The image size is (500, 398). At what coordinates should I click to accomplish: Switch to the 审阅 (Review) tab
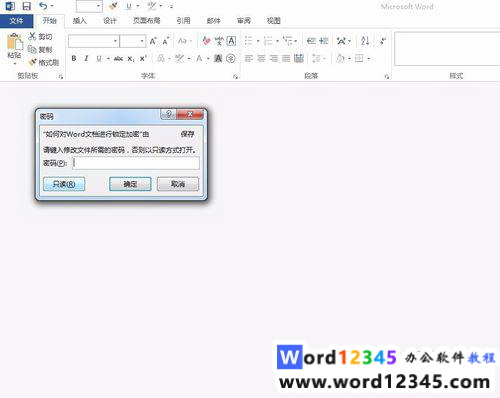pyautogui.click(x=244, y=21)
